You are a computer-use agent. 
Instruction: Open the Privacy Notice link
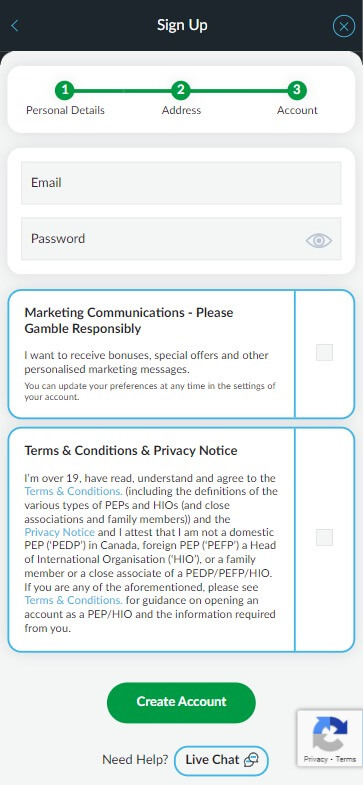pos(60,532)
